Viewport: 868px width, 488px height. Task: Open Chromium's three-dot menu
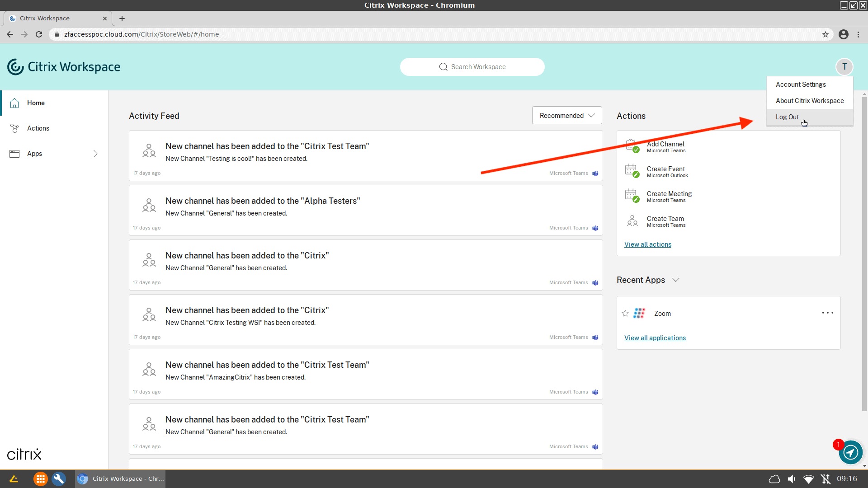coord(859,34)
